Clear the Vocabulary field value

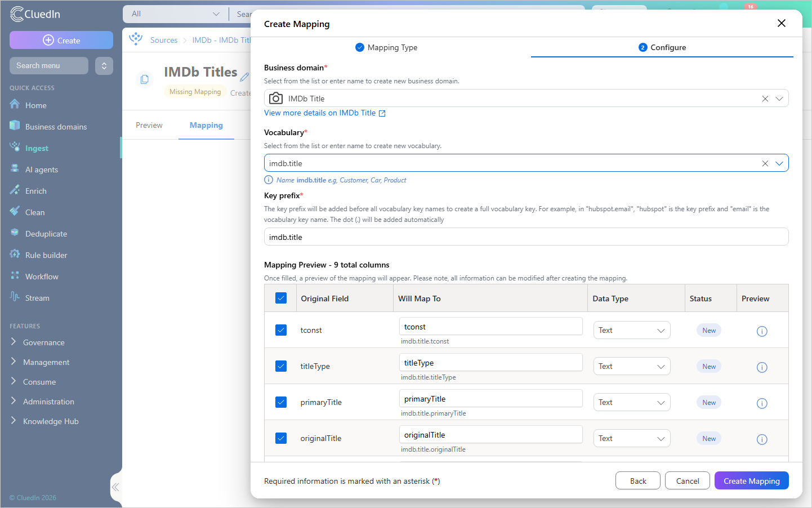pyautogui.click(x=765, y=163)
